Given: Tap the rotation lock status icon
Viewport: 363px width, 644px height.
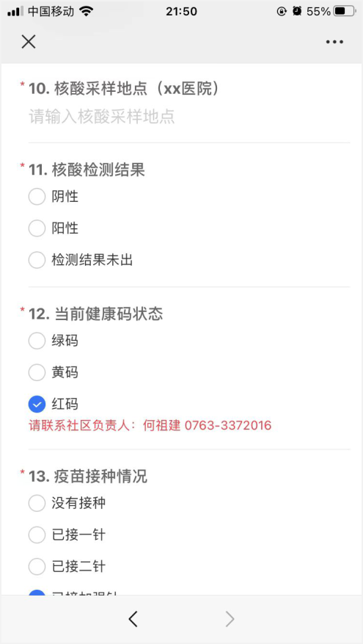Looking at the screenshot, I should pyautogui.click(x=282, y=12).
